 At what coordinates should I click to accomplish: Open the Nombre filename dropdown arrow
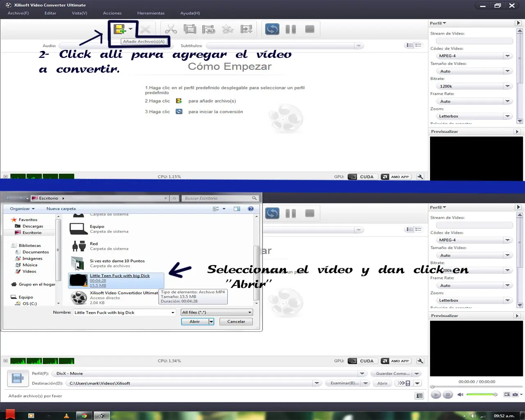coord(173,313)
